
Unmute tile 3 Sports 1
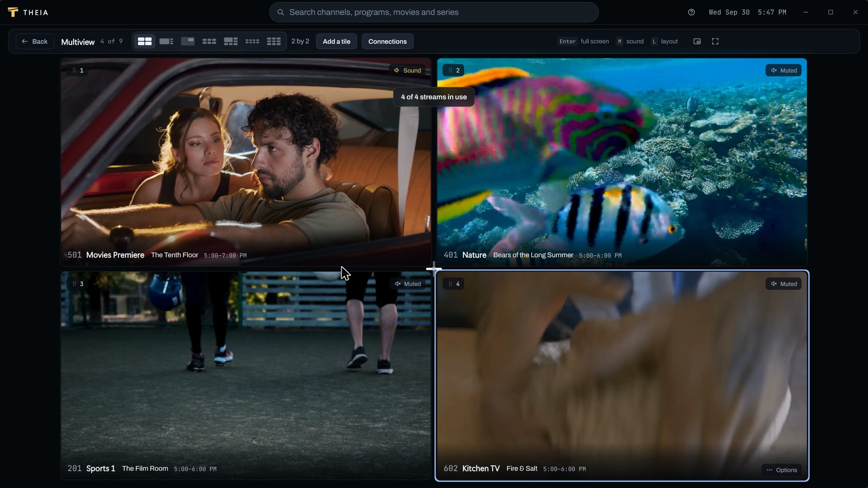point(408,284)
